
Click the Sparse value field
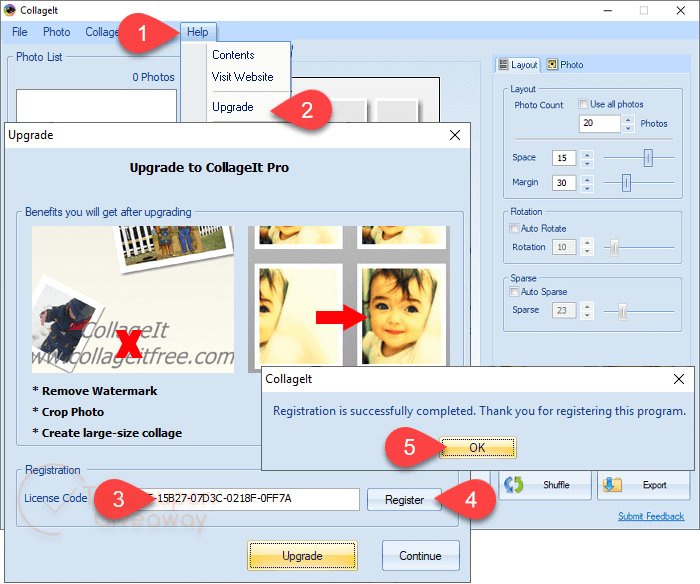(x=564, y=310)
